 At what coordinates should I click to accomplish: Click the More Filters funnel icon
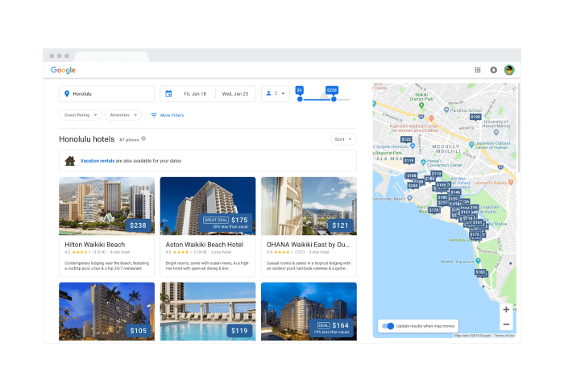pyautogui.click(x=154, y=115)
